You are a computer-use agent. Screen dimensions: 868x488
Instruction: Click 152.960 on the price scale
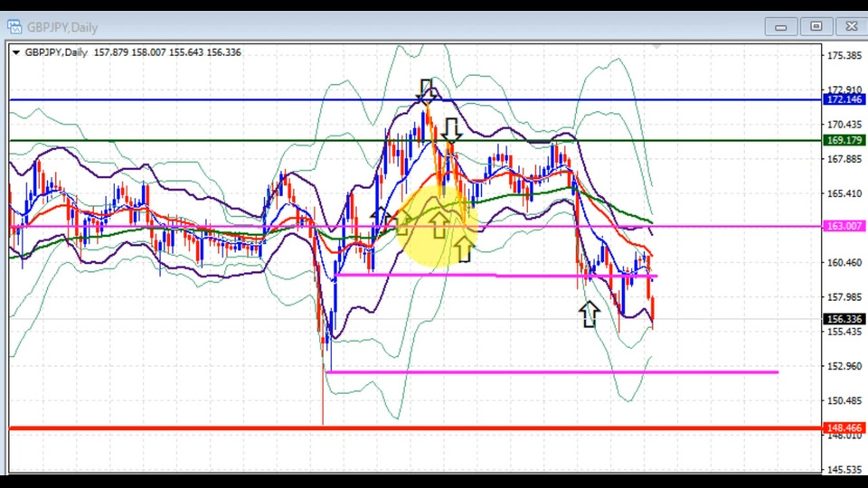[x=844, y=366]
